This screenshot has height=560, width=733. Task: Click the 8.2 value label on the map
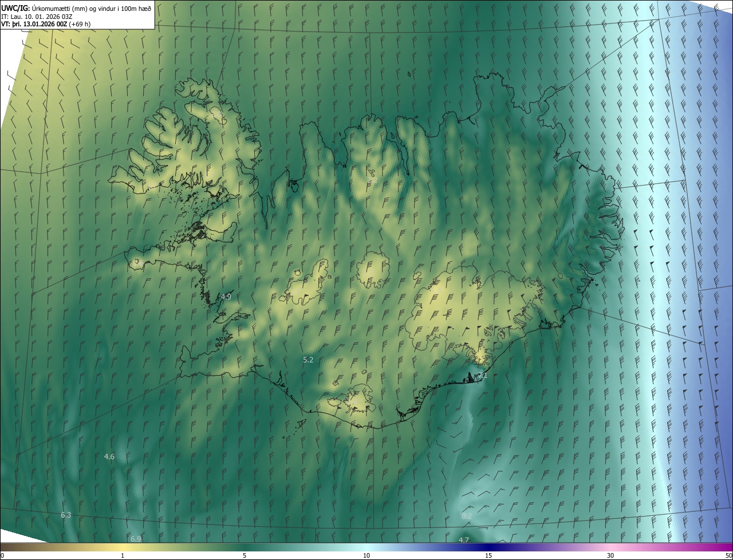[x=467, y=516]
